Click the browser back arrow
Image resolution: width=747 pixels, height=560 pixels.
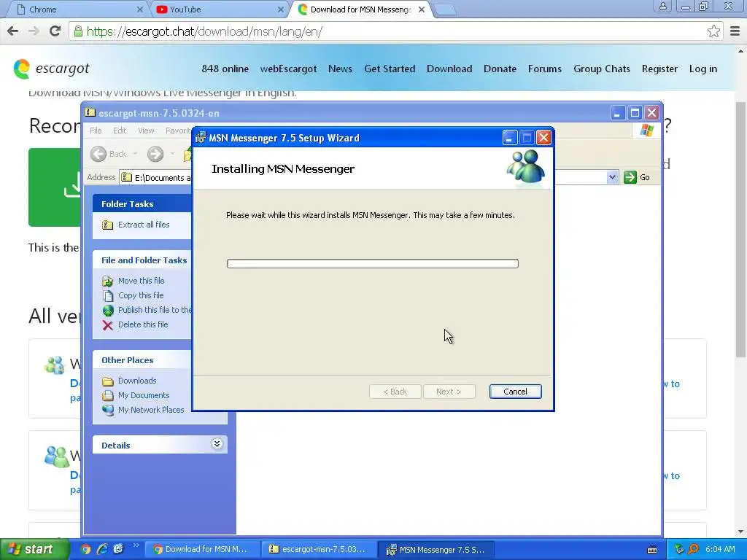click(x=13, y=31)
